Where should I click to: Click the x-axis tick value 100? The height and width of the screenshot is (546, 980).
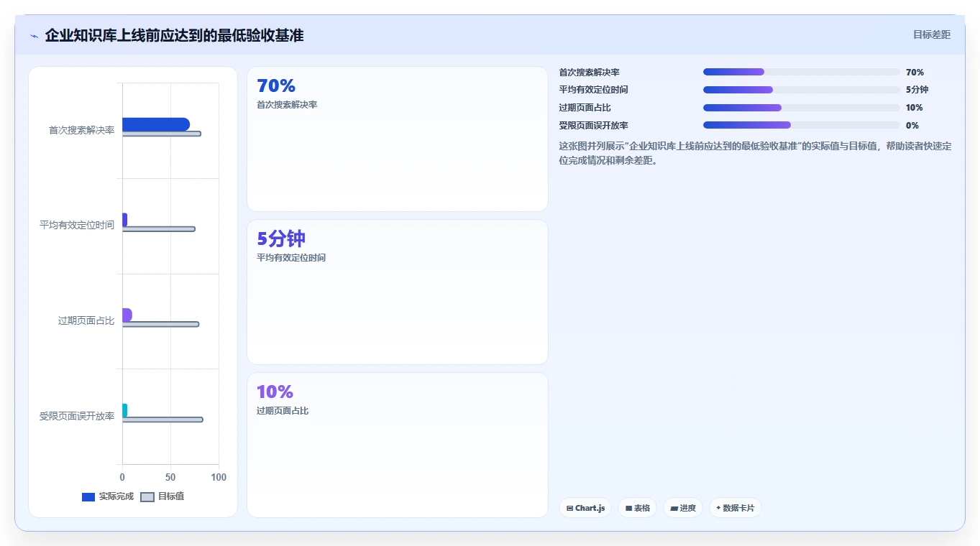(x=219, y=478)
